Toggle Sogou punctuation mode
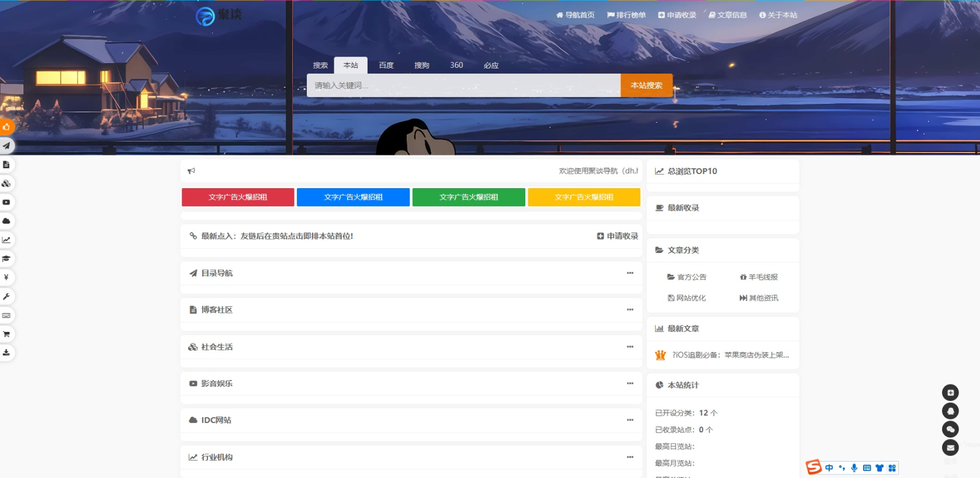Viewport: 980px width, 478px height. (x=842, y=467)
